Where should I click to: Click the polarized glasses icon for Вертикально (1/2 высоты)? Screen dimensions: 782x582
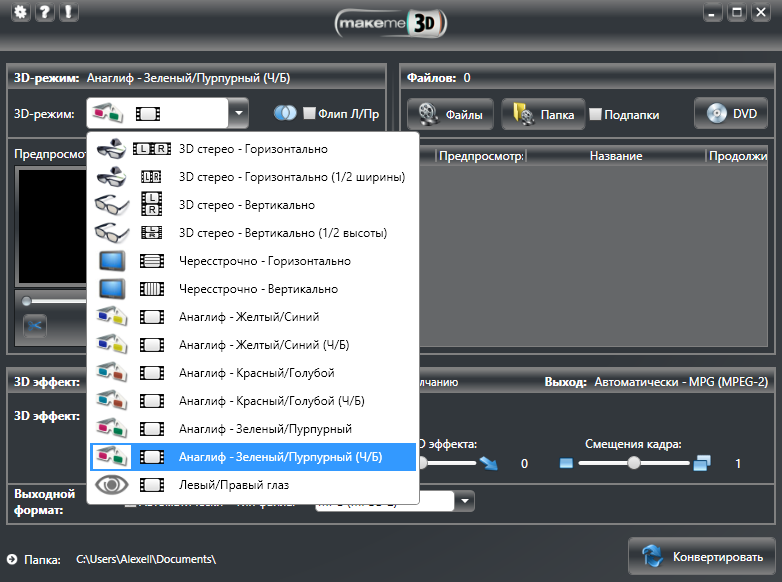[x=112, y=232]
